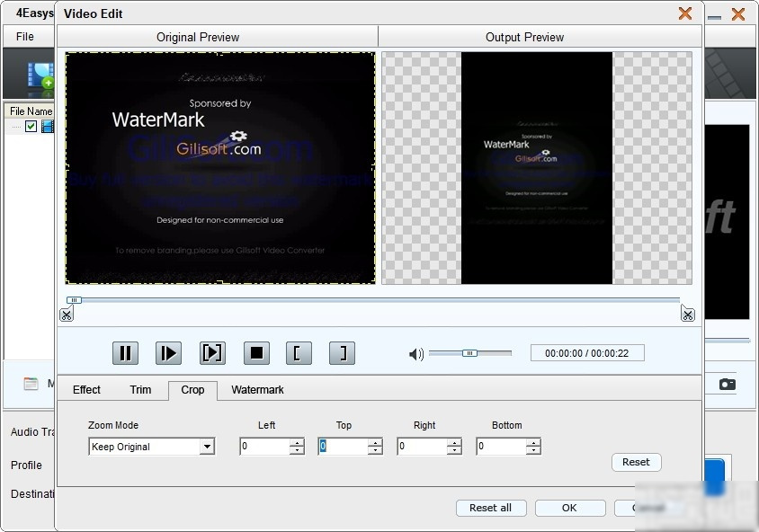Increase the Bottom crop value
The height and width of the screenshot is (532, 759).
533,442
